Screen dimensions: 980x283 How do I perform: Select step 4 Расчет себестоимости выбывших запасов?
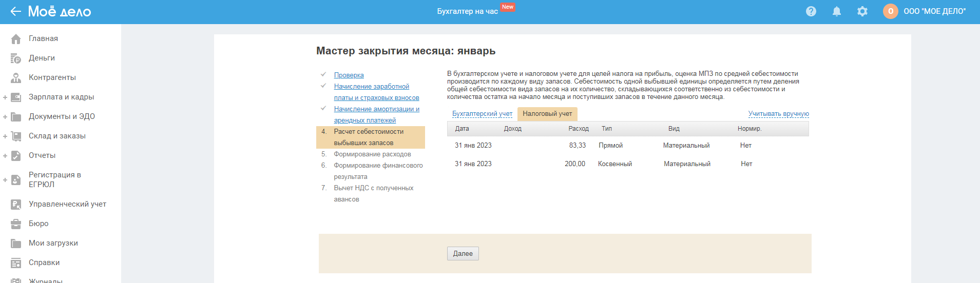point(371,137)
